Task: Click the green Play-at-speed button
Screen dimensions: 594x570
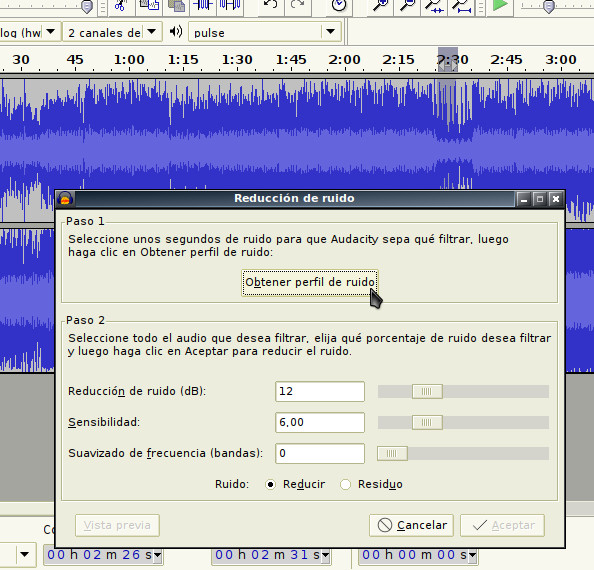Action: click(x=500, y=5)
